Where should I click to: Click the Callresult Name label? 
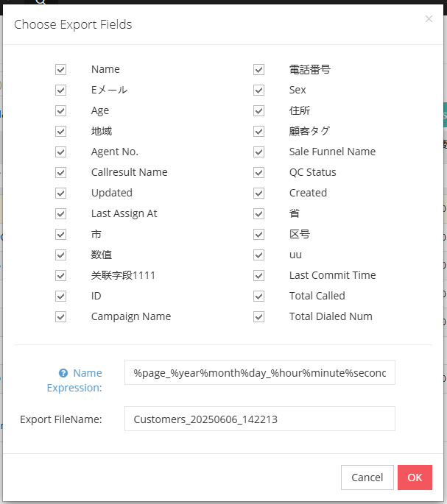[130, 172]
